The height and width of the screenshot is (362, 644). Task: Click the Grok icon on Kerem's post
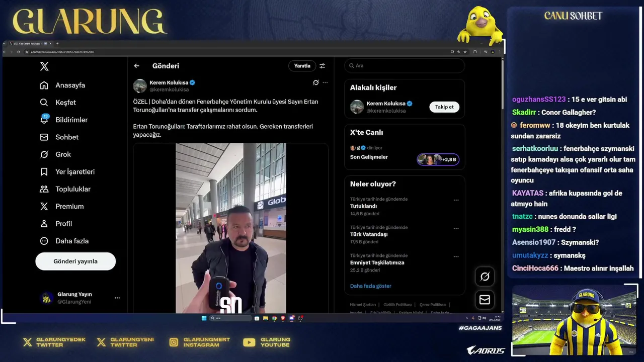pos(315,82)
